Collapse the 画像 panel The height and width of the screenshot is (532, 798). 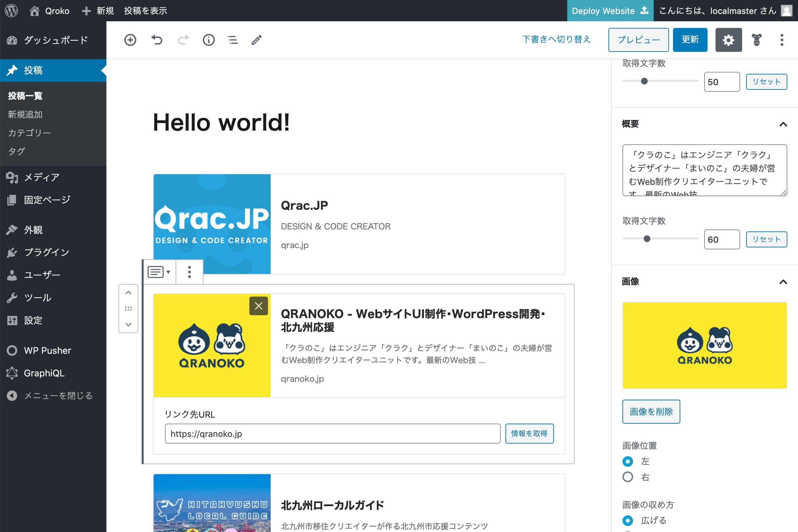783,282
